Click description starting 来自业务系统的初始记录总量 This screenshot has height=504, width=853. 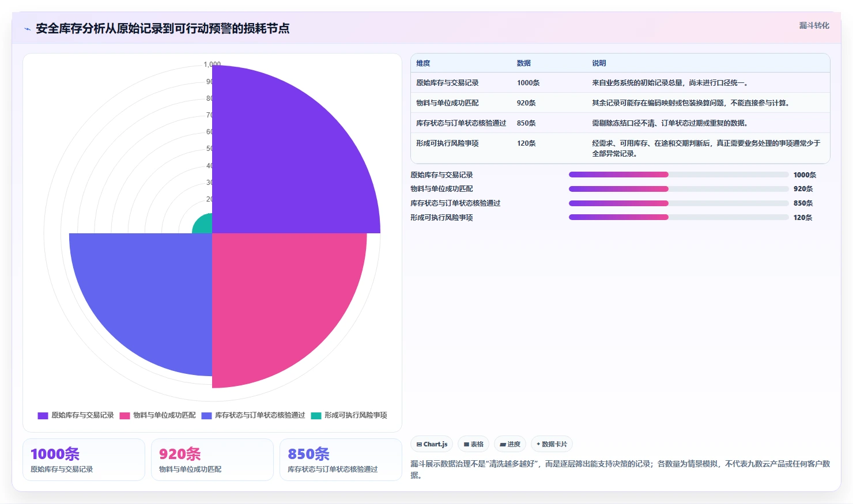[671, 83]
